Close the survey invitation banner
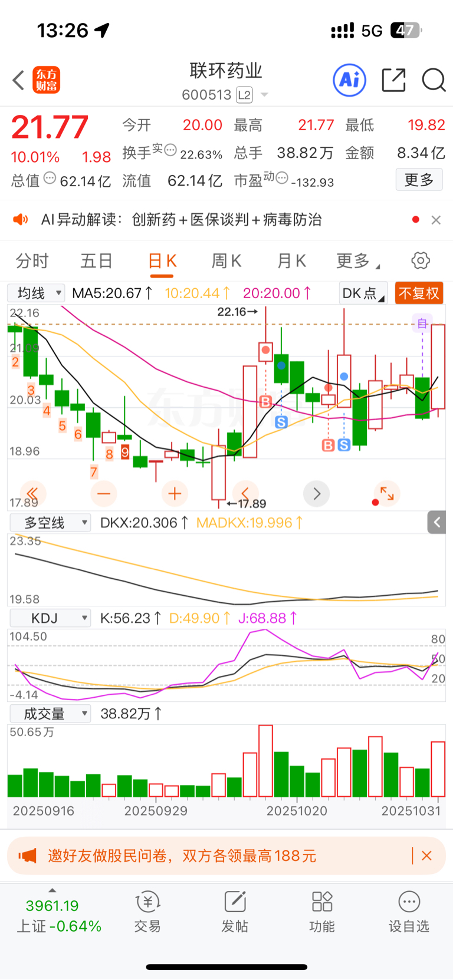This screenshot has width=453, height=980. (x=427, y=856)
